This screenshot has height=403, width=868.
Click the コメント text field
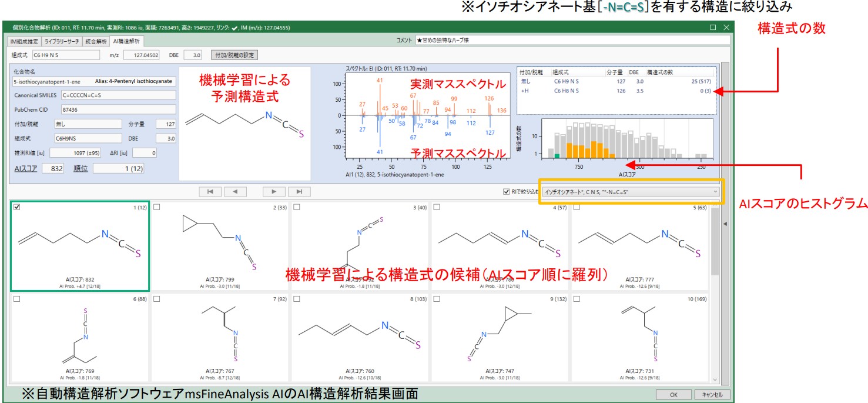coord(572,41)
